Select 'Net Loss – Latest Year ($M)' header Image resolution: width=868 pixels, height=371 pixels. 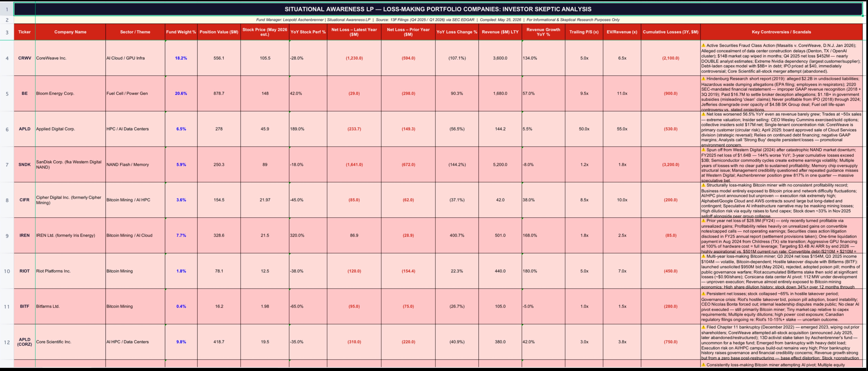(x=354, y=32)
